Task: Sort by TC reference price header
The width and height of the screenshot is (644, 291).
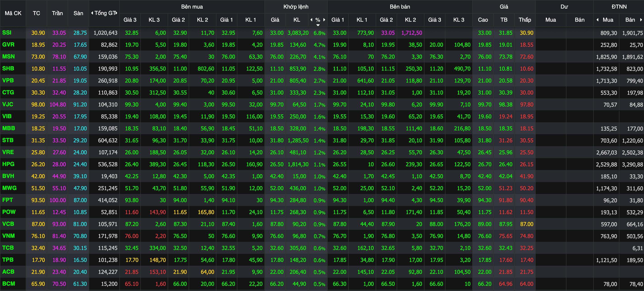Action: 37,13
